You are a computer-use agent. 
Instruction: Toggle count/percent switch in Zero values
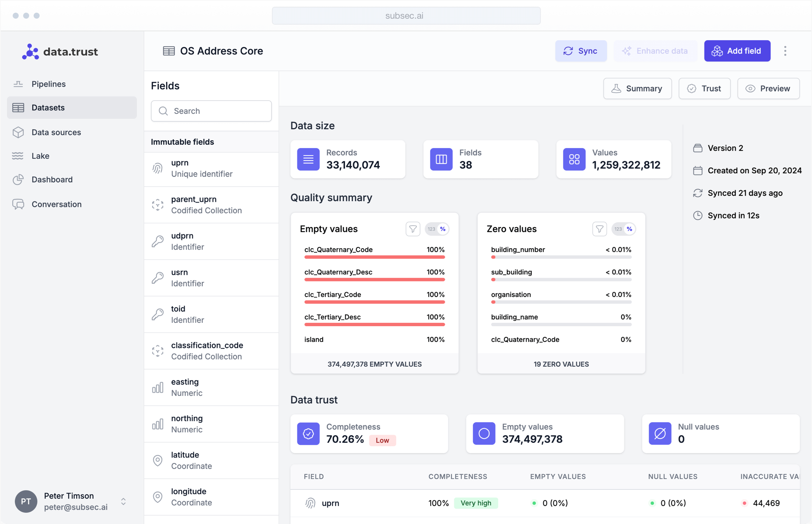tap(624, 229)
